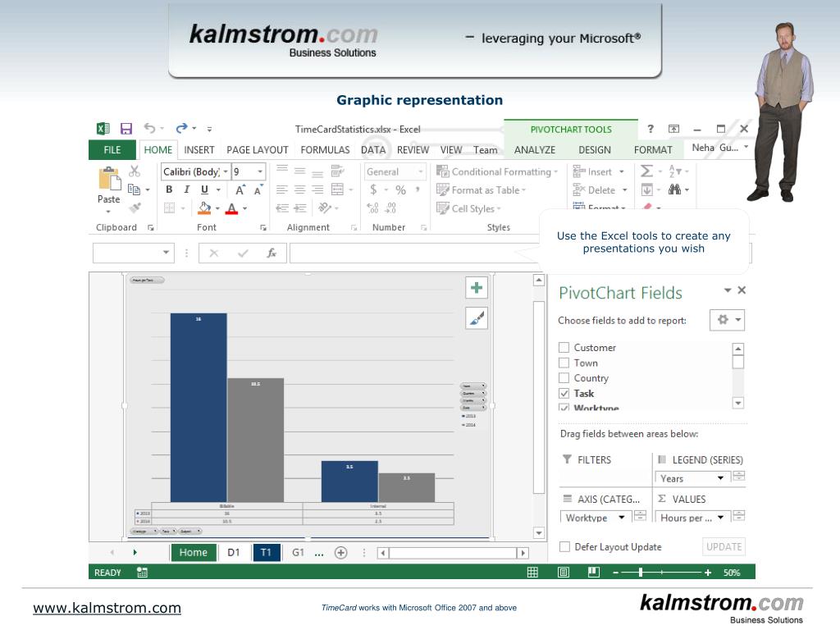Open the ANALYZE PivotChart tab

pos(535,150)
